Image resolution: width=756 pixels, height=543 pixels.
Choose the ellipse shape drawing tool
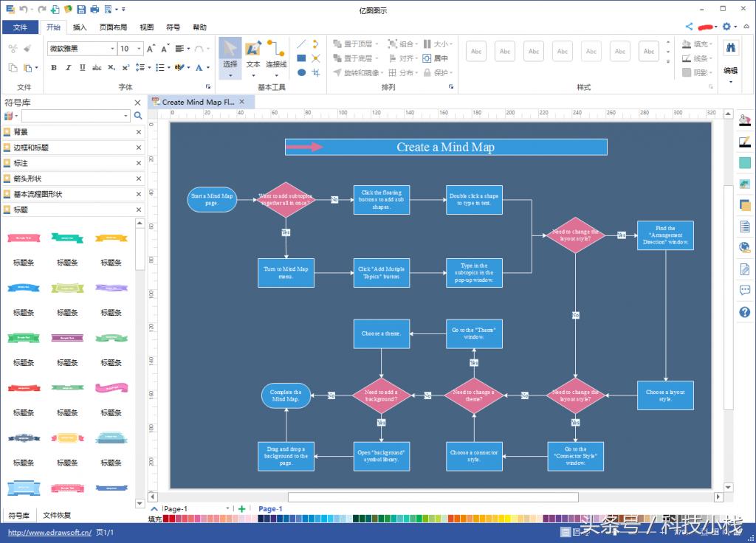301,72
